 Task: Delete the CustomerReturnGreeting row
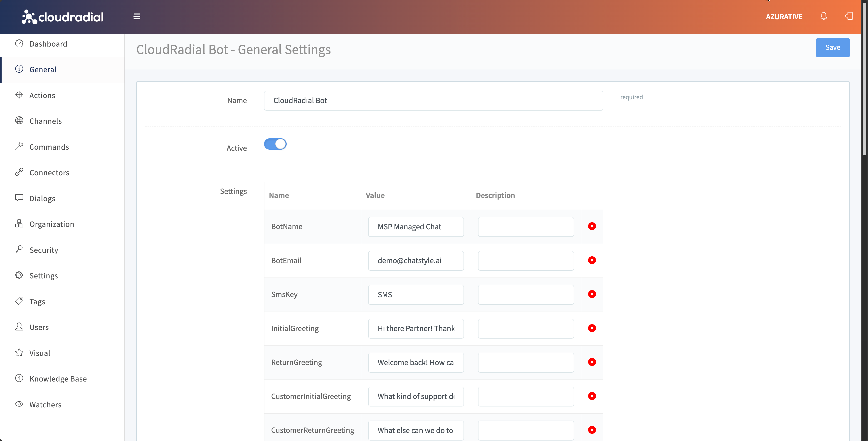(x=592, y=430)
